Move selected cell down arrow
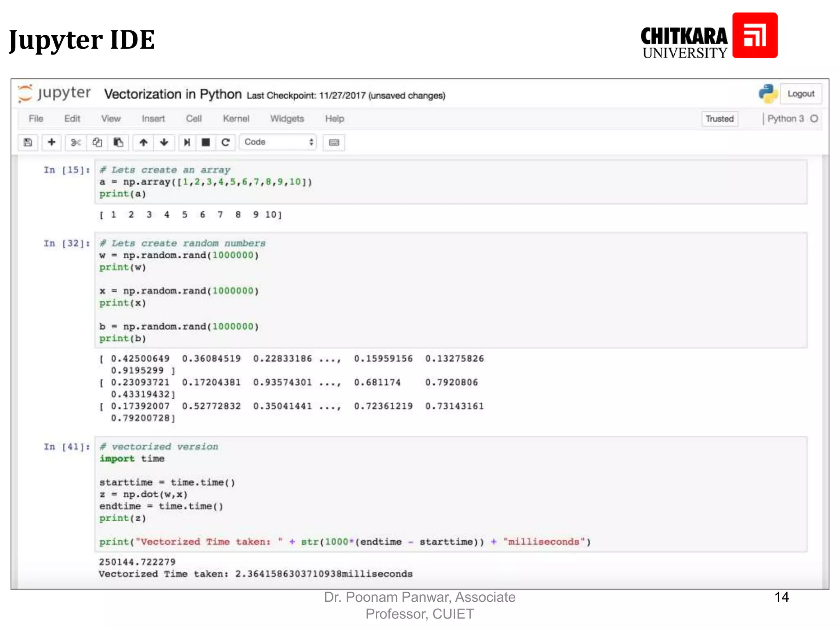The image size is (840, 630). 164,142
